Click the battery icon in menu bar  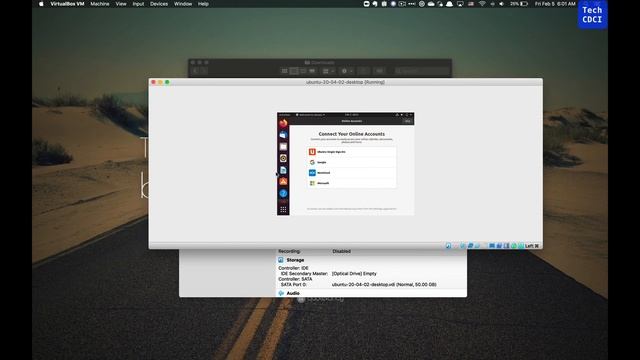coord(524,4)
